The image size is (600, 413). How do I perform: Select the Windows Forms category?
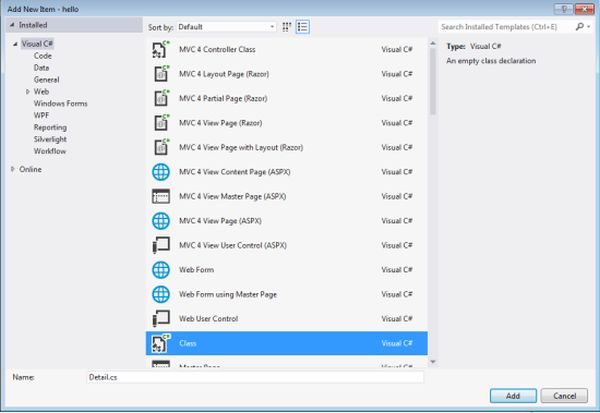click(x=60, y=103)
